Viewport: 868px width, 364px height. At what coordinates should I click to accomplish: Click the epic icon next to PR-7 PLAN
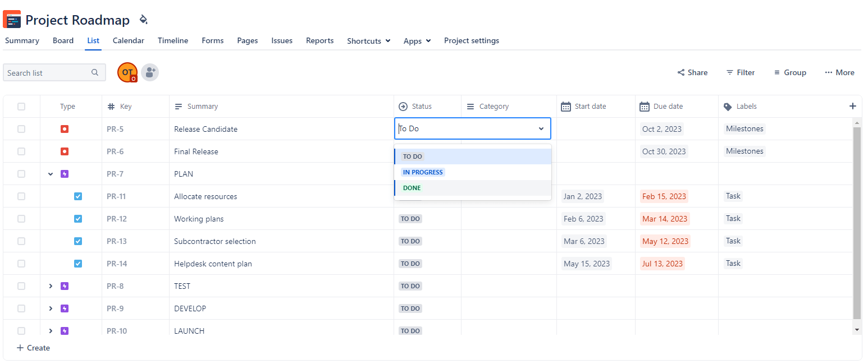(64, 174)
